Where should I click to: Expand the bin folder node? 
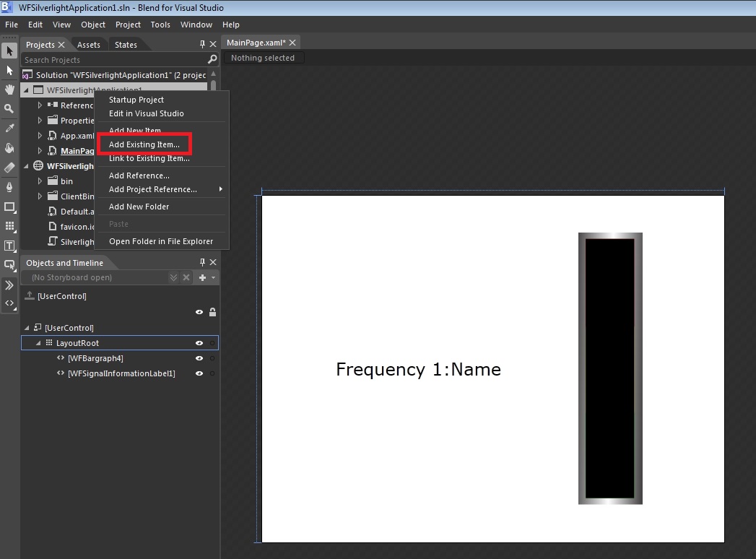pos(40,181)
